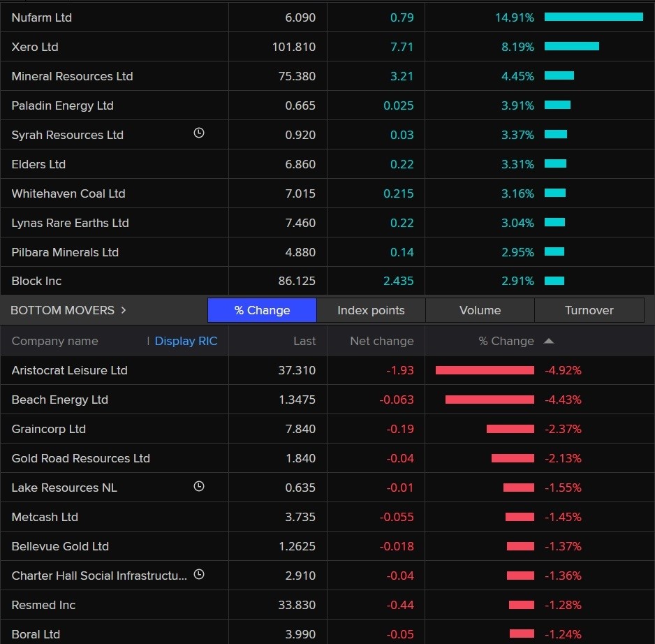This screenshot has width=655, height=644.
Task: Select Graincorp Ltd
Action: [49, 429]
